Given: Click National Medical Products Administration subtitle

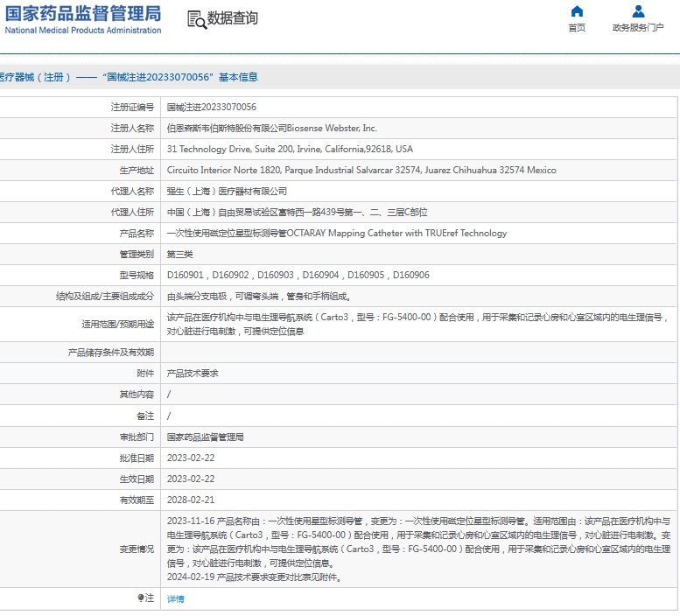Looking at the screenshot, I should pos(83,31).
